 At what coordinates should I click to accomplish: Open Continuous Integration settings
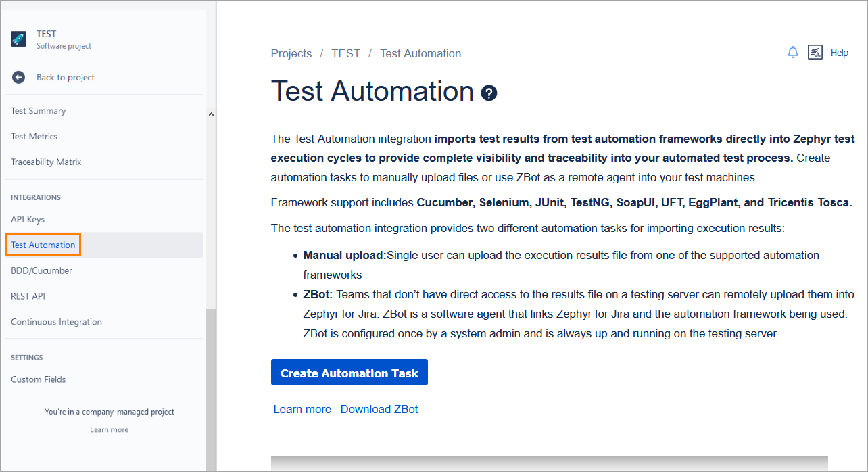(x=56, y=321)
